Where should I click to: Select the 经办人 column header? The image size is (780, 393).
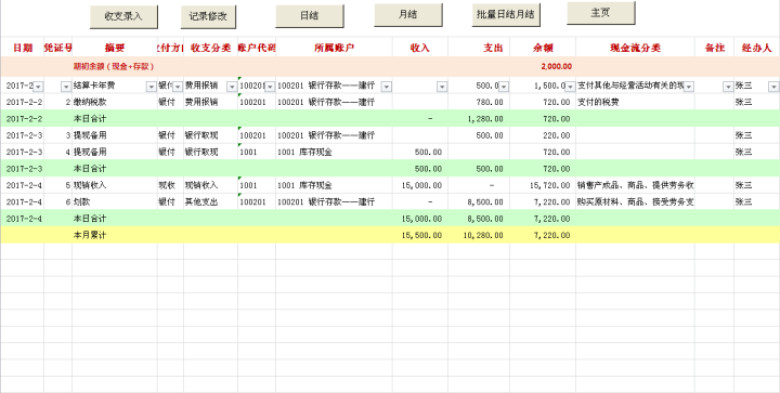(757, 48)
